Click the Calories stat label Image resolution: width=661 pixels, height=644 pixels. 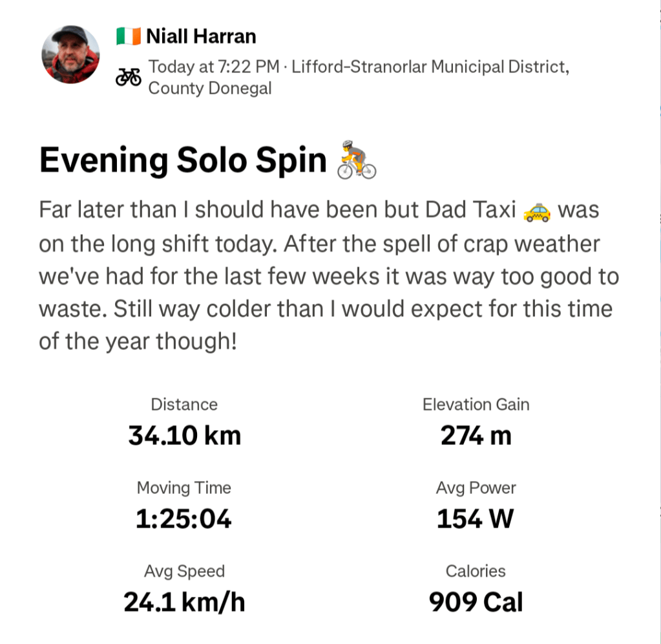[476, 572]
